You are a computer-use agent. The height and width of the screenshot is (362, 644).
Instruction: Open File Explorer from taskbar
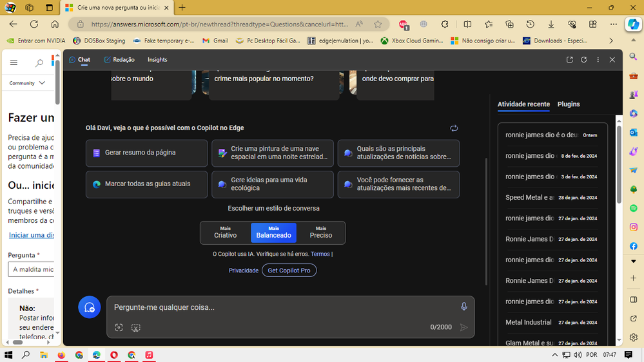[x=44, y=355]
